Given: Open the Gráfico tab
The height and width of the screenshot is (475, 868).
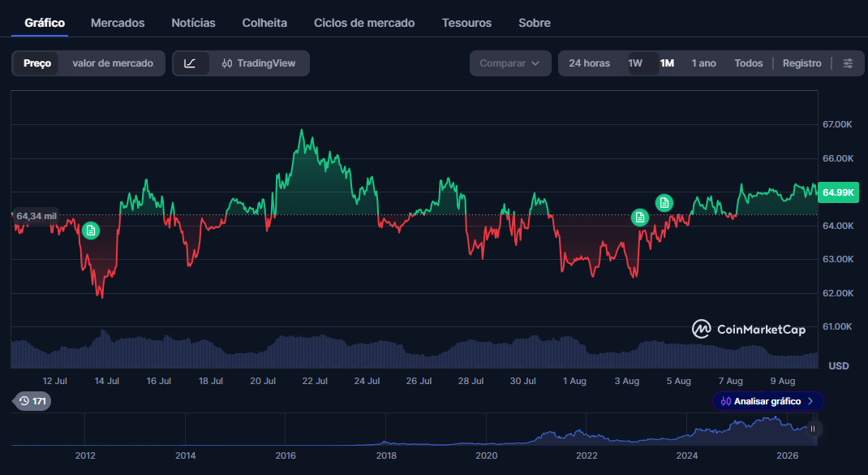Looking at the screenshot, I should [x=45, y=23].
